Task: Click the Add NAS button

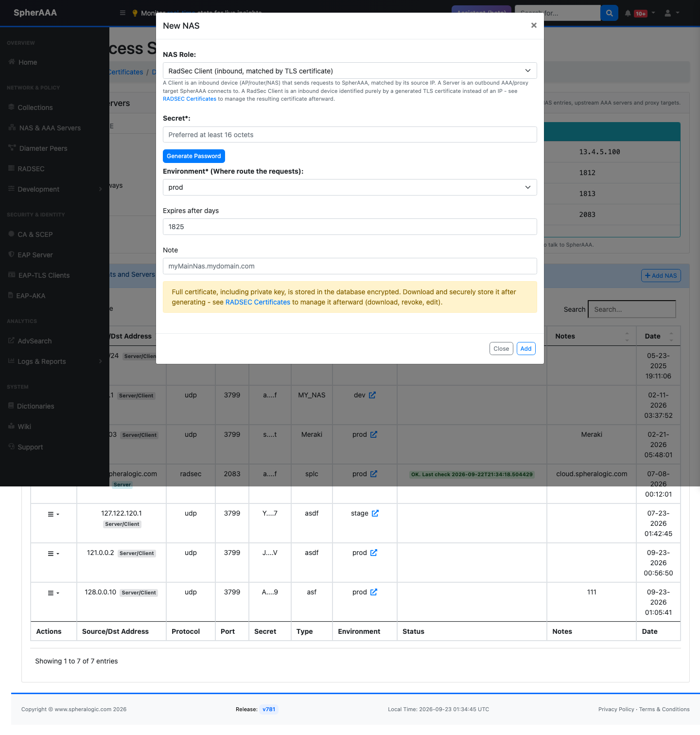Action: tap(661, 275)
